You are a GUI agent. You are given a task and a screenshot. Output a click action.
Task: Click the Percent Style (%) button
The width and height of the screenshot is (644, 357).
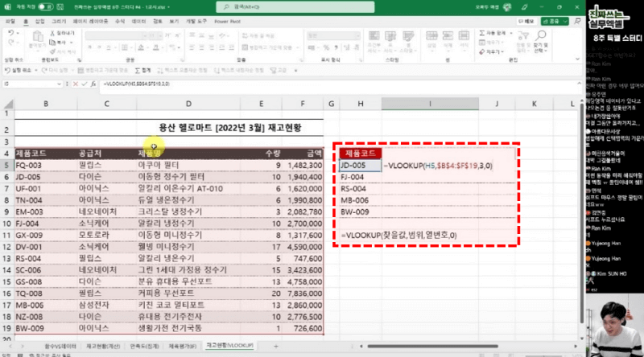pyautogui.click(x=326, y=47)
